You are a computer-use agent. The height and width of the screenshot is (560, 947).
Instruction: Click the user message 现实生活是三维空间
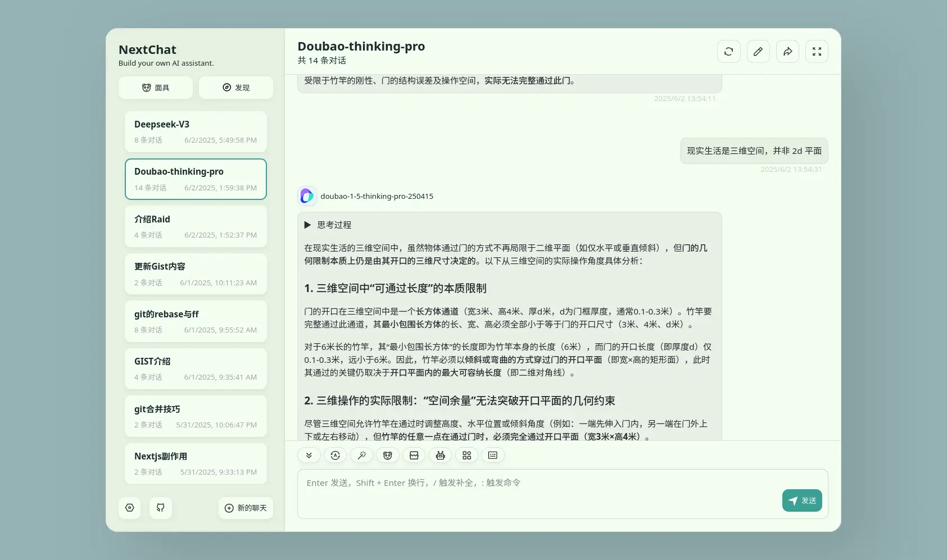click(x=754, y=151)
